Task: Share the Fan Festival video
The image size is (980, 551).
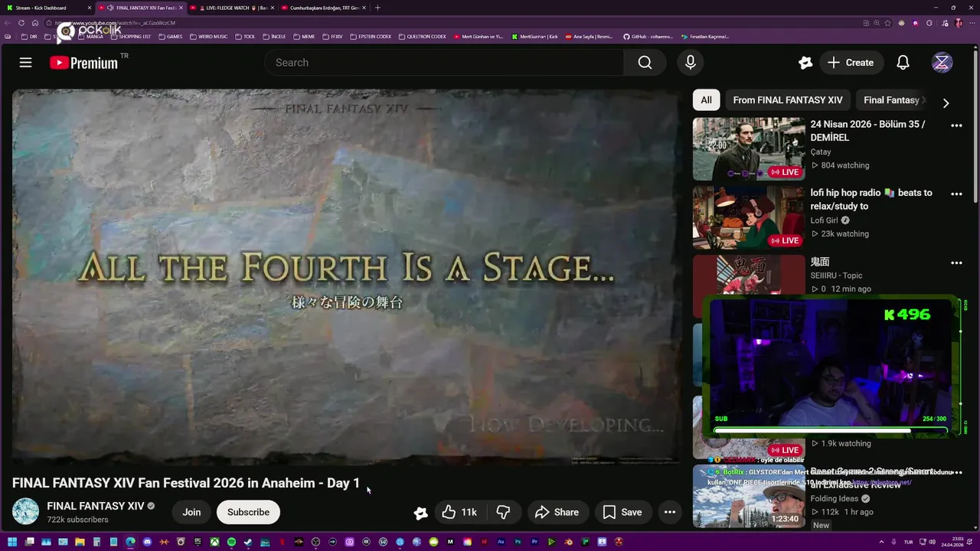Action: coord(557,512)
